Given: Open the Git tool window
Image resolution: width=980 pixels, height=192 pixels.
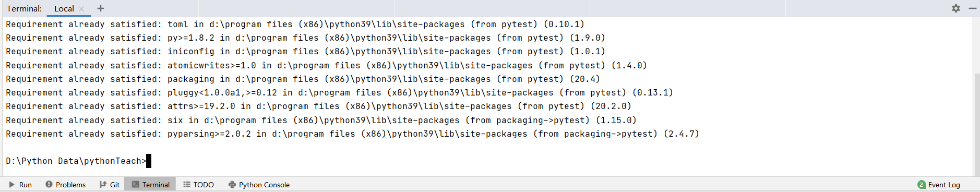Looking at the screenshot, I should [x=110, y=185].
